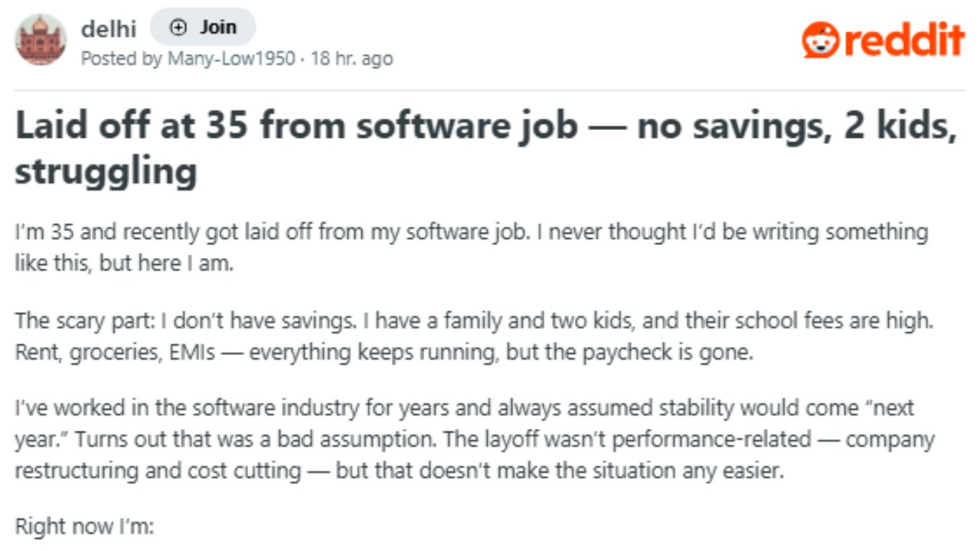Open the delhi community page
Screen dimensions: 980x551
(108, 28)
